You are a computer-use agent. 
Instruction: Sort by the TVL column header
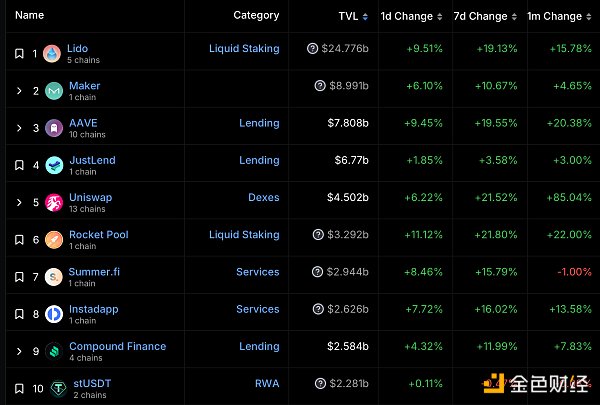coord(348,16)
